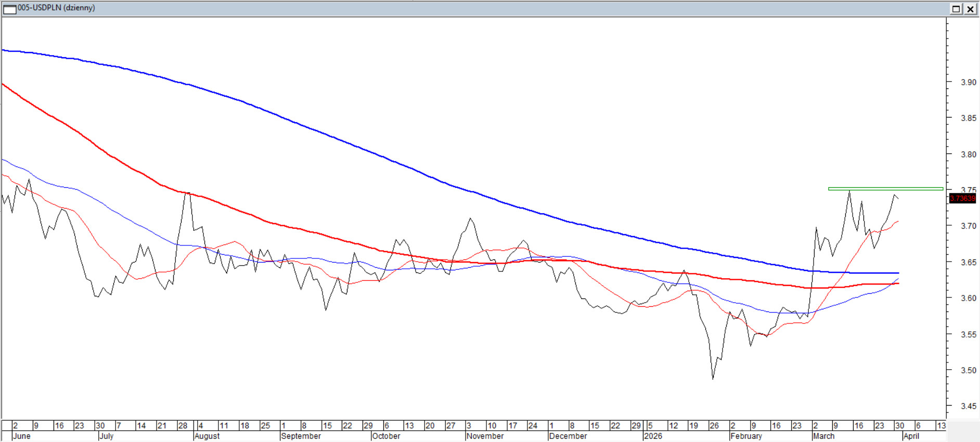Maximize the USDPLN chart window

[x=956, y=9]
